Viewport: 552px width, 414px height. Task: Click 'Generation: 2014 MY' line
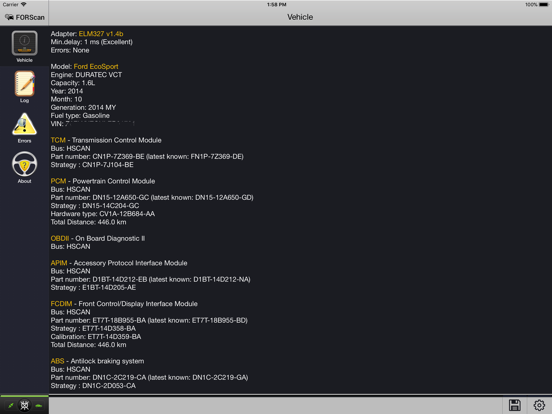click(83, 107)
